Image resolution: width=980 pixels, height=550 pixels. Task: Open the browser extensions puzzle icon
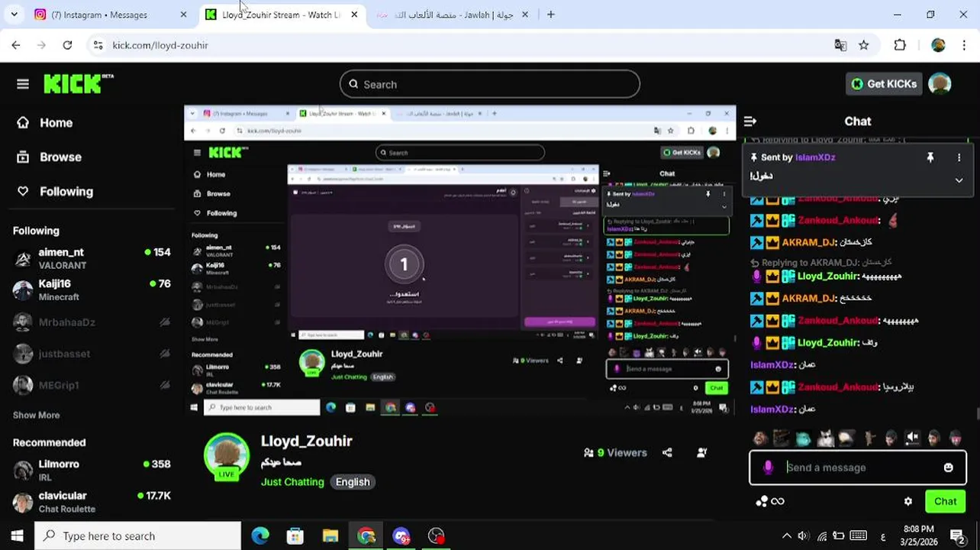coord(900,45)
